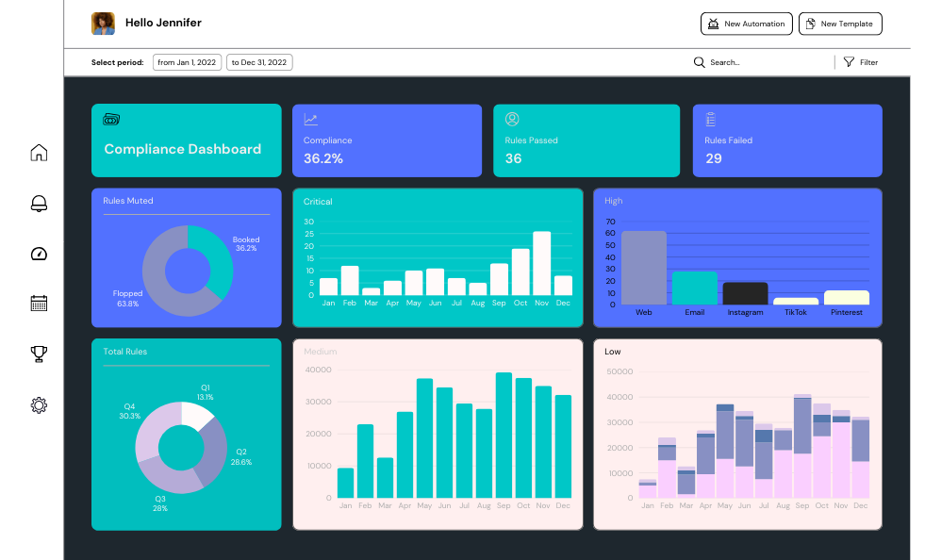925x560 pixels.
Task: Click Jennifer's profile avatar
Action: (x=103, y=24)
